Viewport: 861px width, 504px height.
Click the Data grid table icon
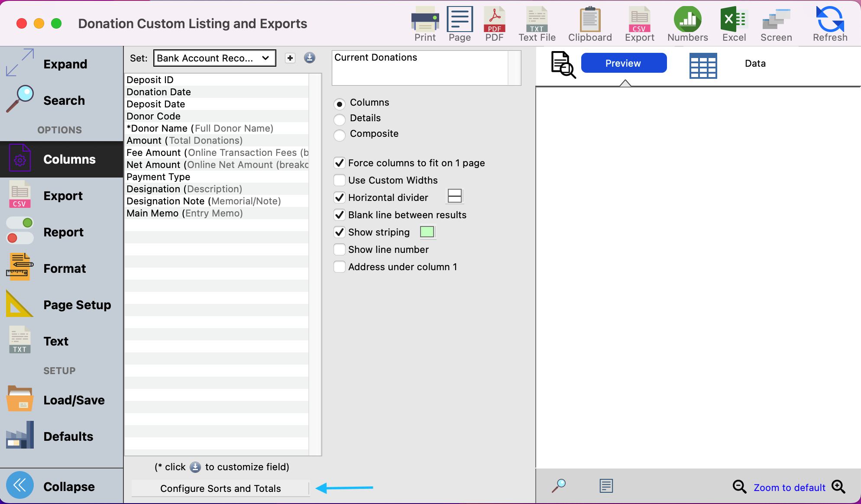(x=703, y=65)
